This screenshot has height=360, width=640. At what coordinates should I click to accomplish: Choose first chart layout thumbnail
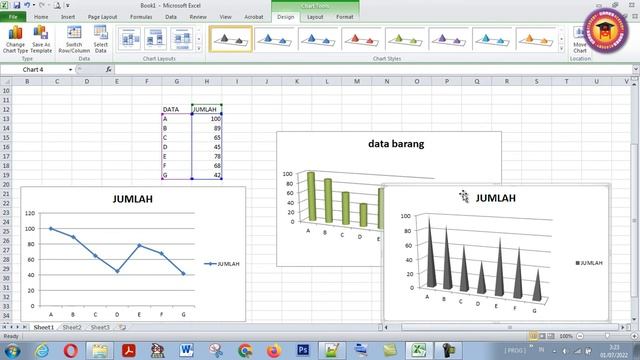point(129,39)
